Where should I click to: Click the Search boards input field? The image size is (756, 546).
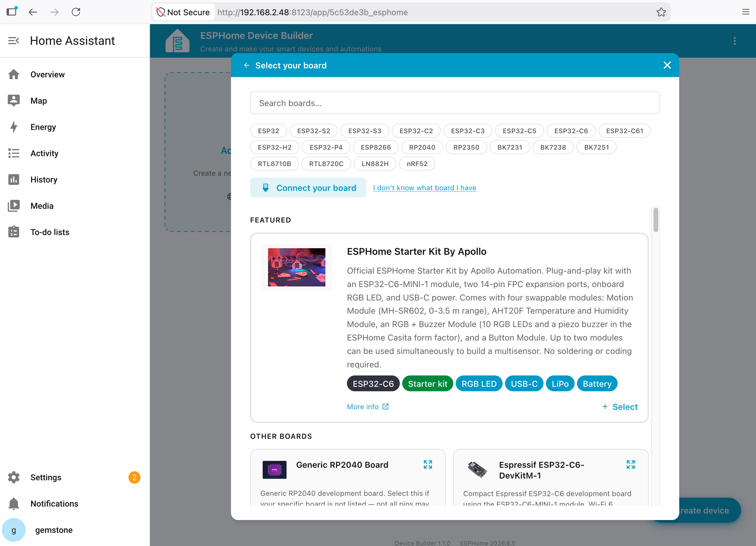click(x=455, y=103)
